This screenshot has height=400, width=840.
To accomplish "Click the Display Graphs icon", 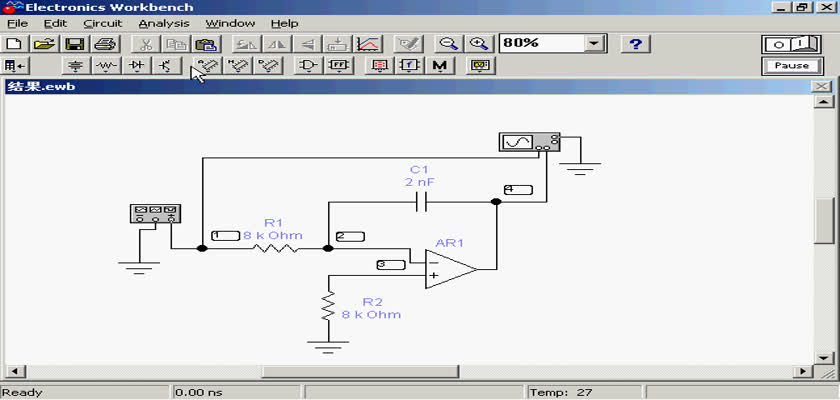I will [x=368, y=44].
